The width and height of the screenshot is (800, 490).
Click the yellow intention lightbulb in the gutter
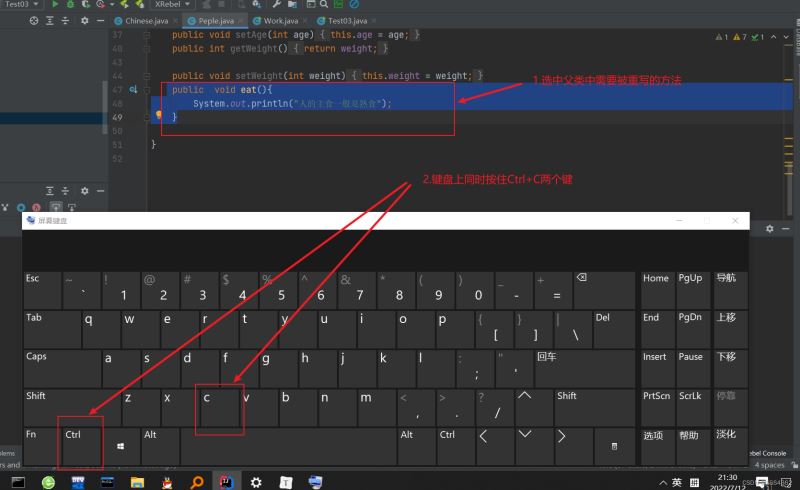(159, 116)
